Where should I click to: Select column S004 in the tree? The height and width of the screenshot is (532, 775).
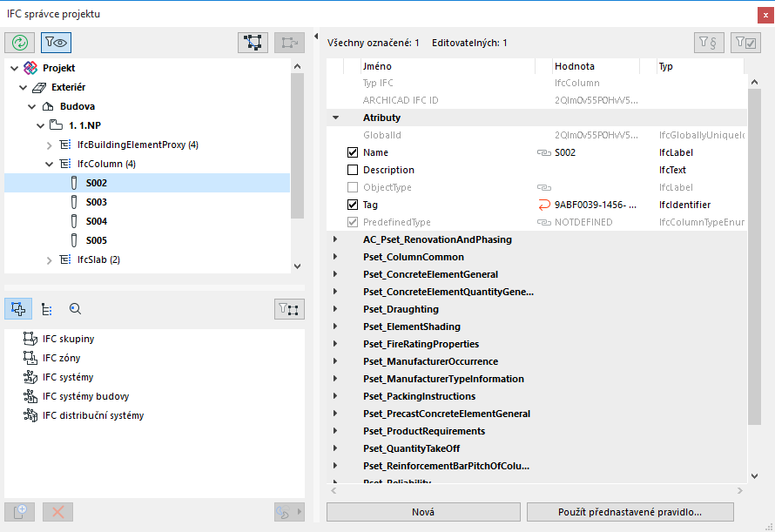point(96,221)
